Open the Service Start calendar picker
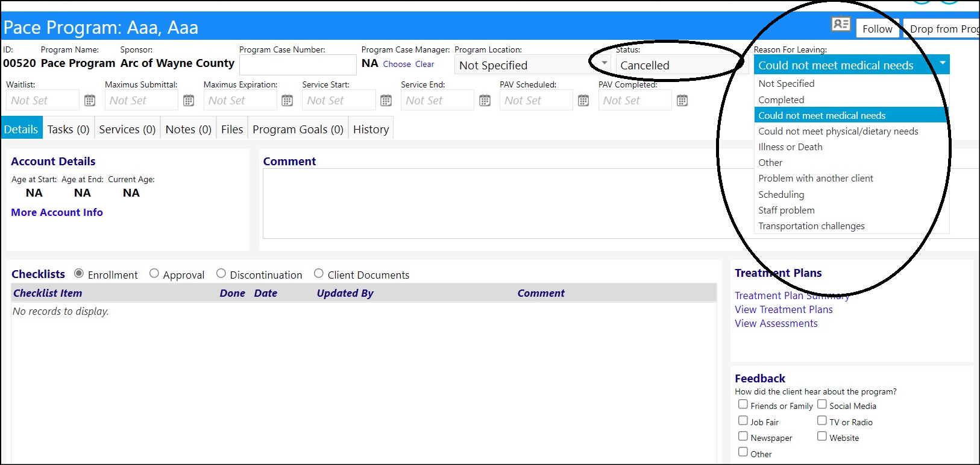980x465 pixels. (x=386, y=101)
